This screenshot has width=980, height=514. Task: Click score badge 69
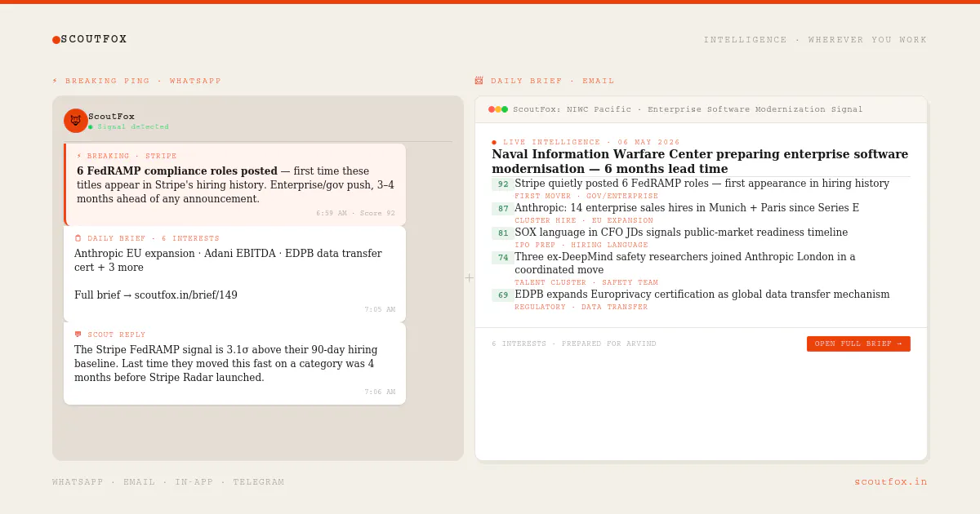click(503, 295)
